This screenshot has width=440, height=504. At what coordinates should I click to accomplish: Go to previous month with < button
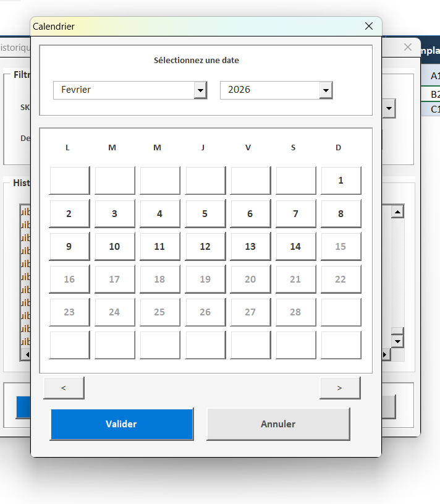pos(64,388)
